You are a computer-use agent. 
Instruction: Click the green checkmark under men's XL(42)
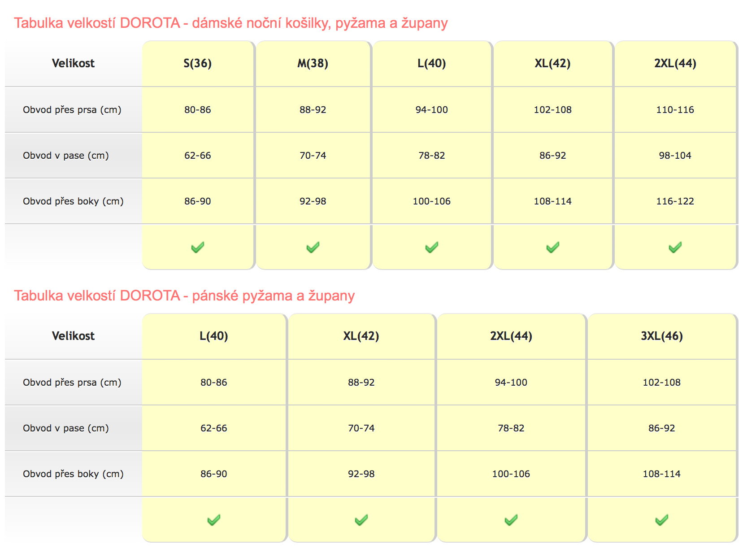[361, 520]
